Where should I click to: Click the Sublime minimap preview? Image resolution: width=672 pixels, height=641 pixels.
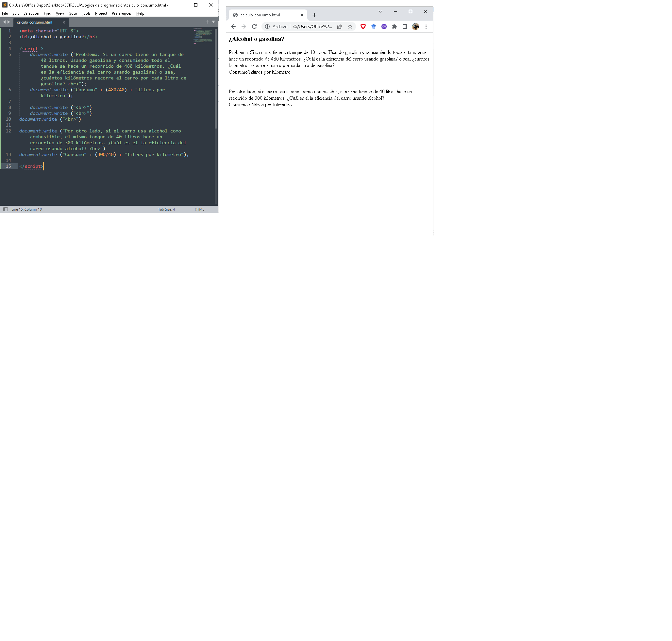(x=203, y=36)
